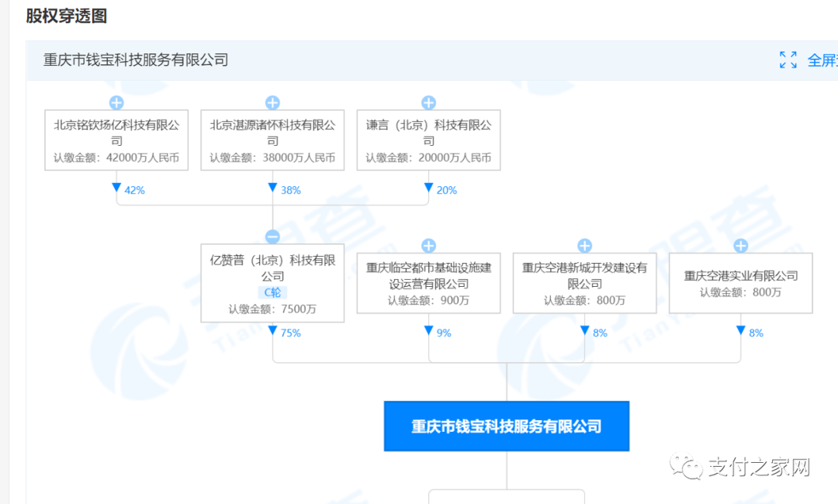Click the 9% share percentage label
Viewport: 838px width, 504px height.
click(x=444, y=333)
